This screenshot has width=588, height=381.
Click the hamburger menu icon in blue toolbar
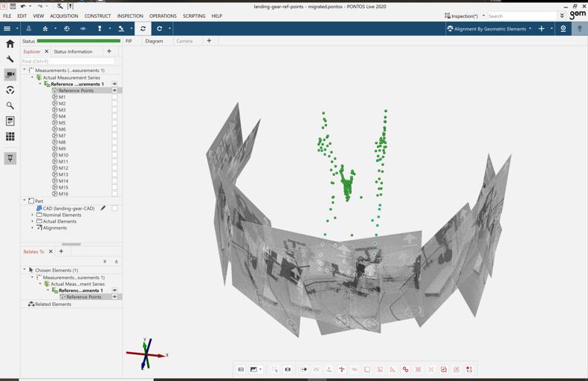[7, 29]
